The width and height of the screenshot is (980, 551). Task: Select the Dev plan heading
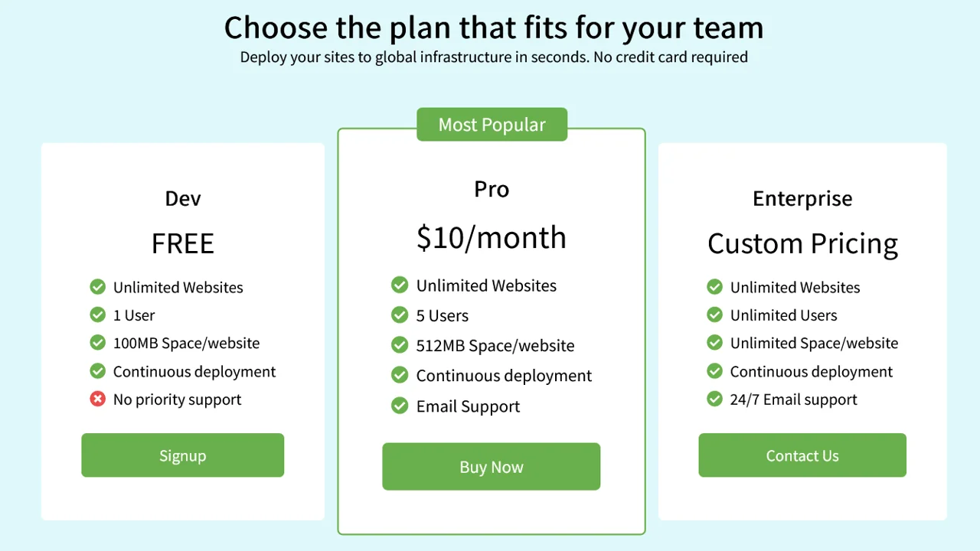[x=182, y=198]
